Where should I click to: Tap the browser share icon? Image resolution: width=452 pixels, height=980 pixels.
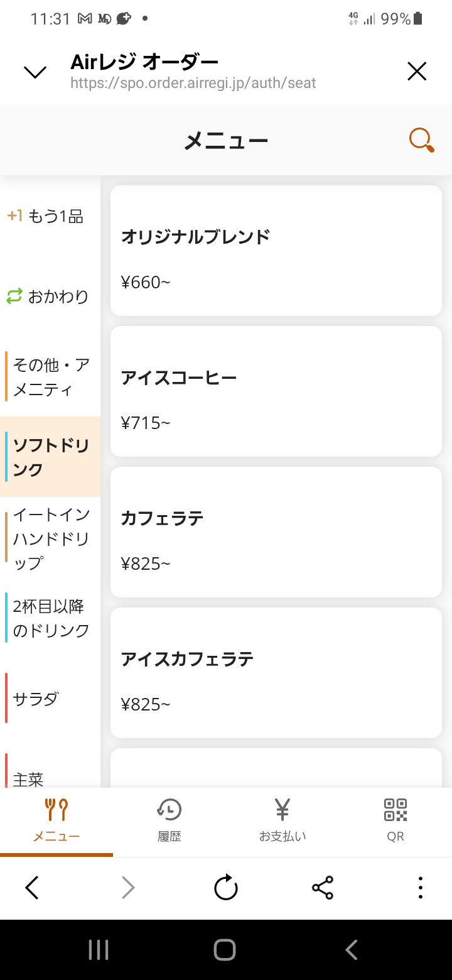coord(323,888)
